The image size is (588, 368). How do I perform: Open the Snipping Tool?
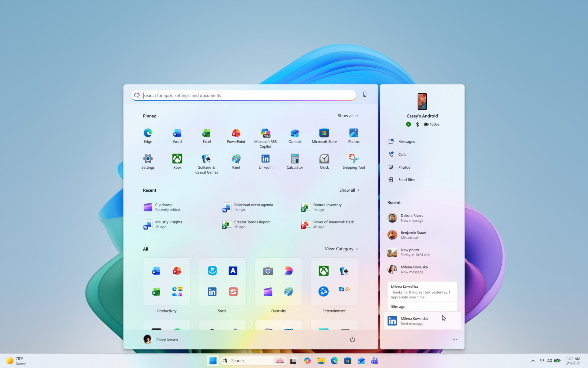point(354,162)
